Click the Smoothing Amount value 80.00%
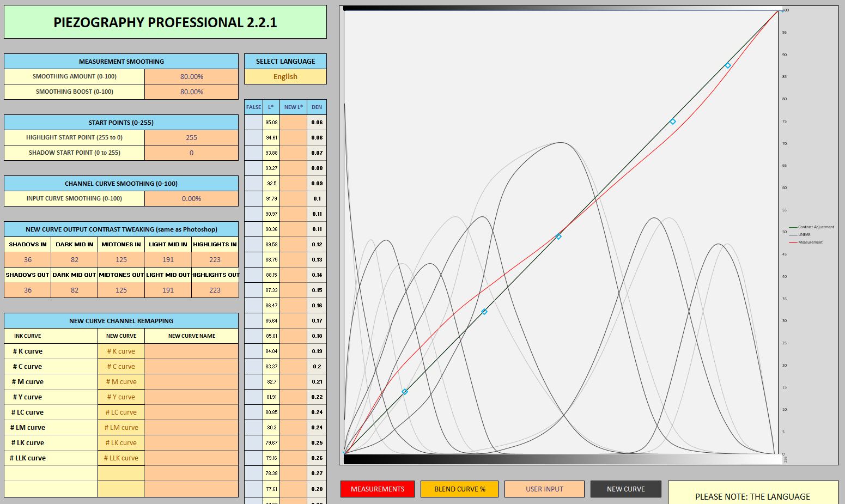The width and height of the screenshot is (845, 504). pos(191,77)
